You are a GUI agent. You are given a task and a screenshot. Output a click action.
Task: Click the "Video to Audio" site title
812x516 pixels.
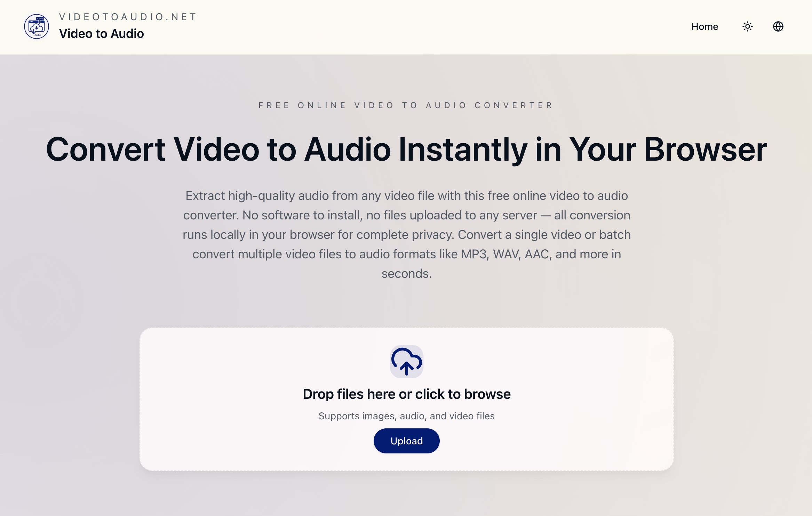(102, 34)
